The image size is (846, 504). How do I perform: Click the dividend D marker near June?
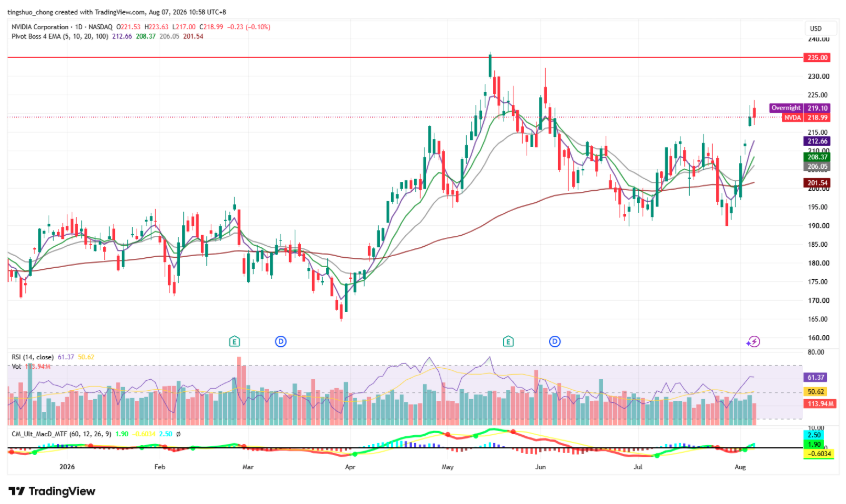click(x=555, y=341)
